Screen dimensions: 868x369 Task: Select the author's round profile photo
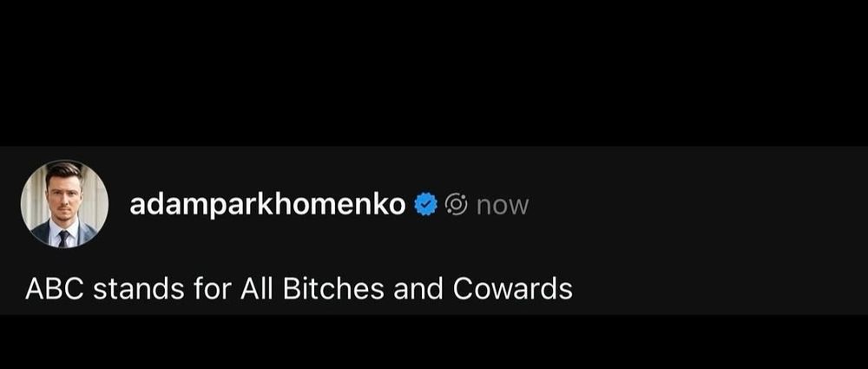tap(64, 204)
